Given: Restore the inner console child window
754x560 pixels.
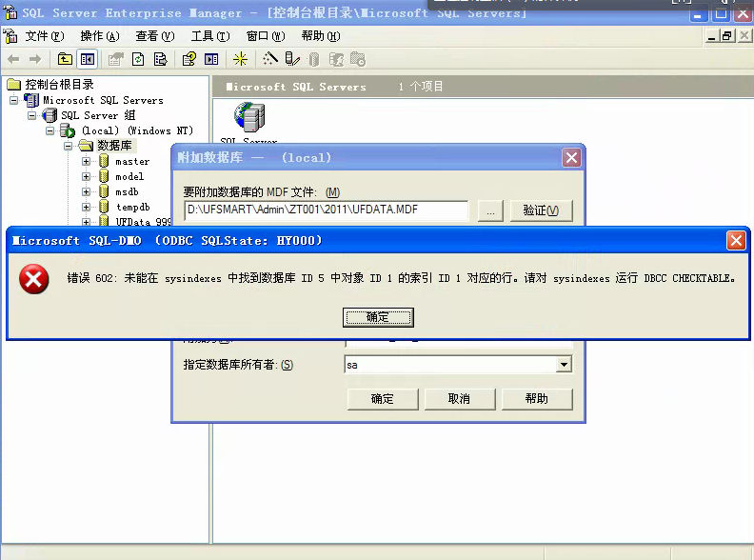Looking at the screenshot, I should 727,36.
